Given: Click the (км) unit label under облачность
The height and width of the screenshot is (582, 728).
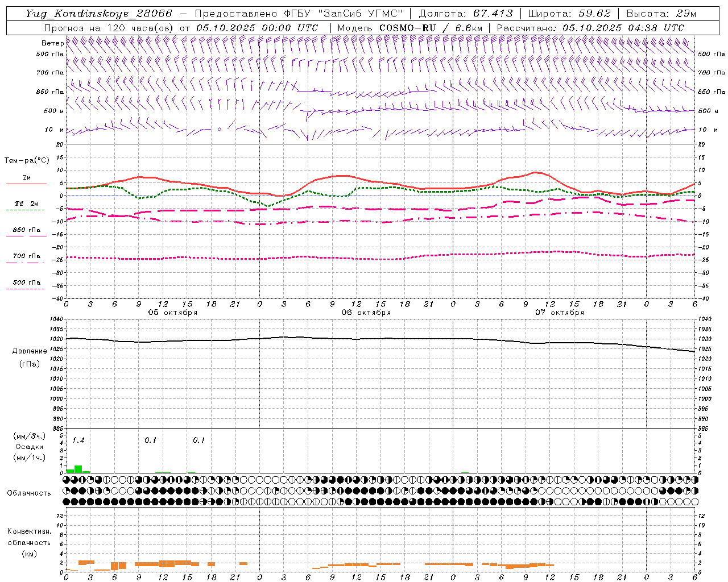Looking at the screenshot, I should pyautogui.click(x=31, y=554).
